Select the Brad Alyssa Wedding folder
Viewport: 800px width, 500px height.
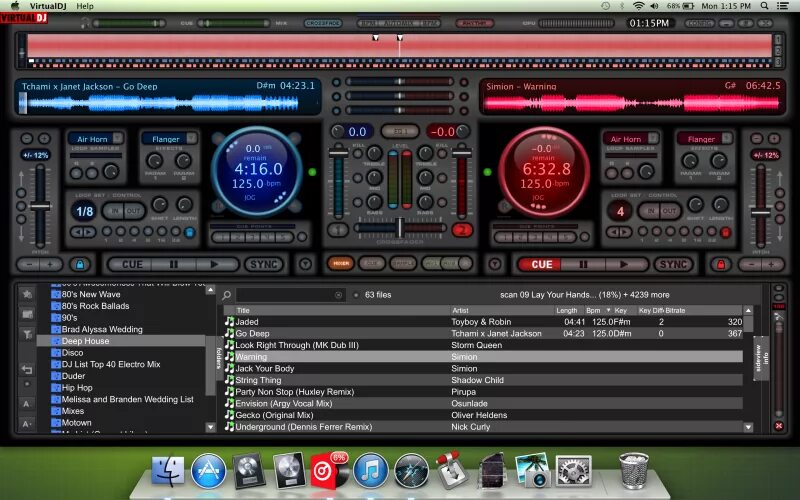tap(102, 329)
